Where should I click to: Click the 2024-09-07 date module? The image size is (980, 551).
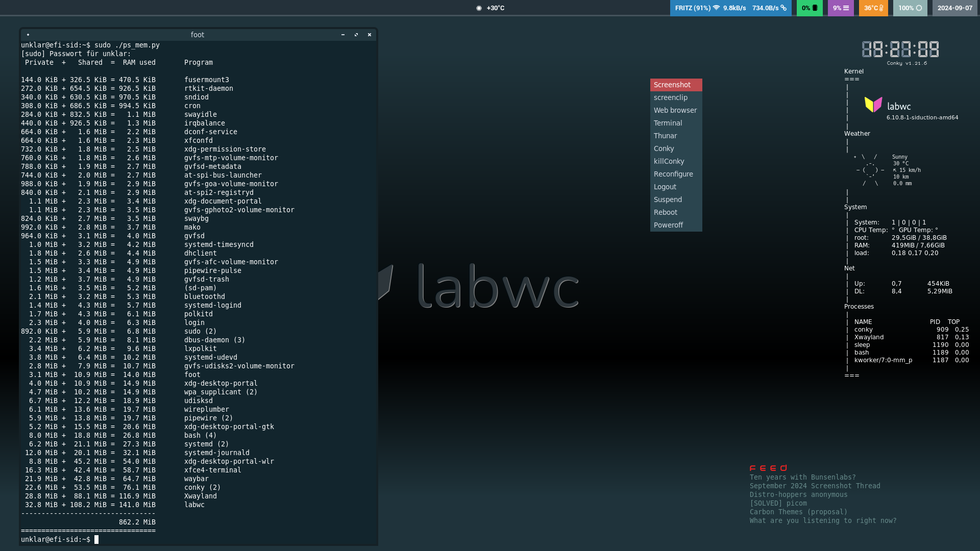tap(954, 8)
